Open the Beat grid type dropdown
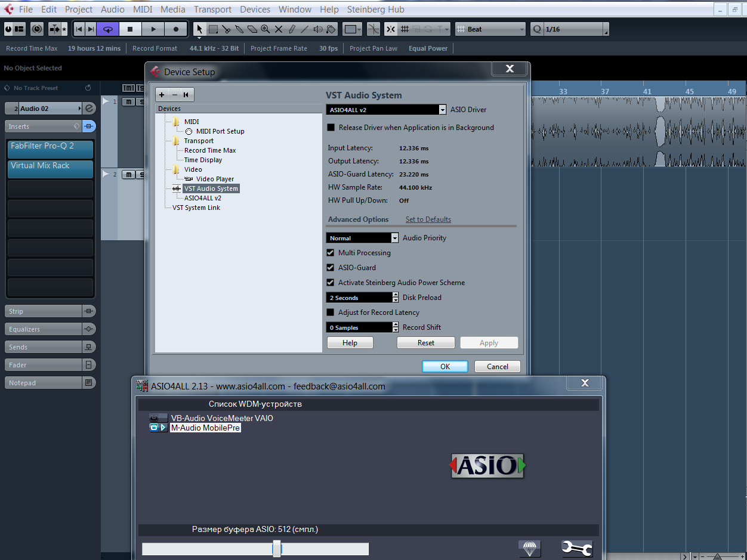The image size is (747, 560). pyautogui.click(x=490, y=29)
